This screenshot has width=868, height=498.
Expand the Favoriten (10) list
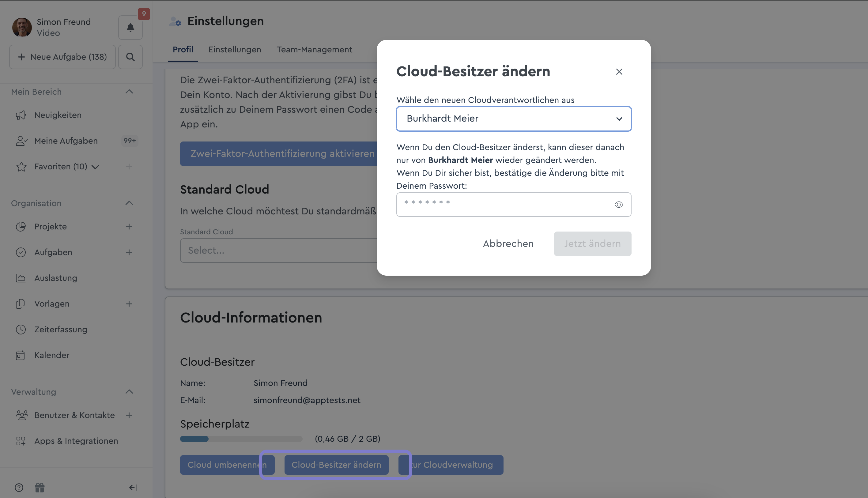point(96,167)
